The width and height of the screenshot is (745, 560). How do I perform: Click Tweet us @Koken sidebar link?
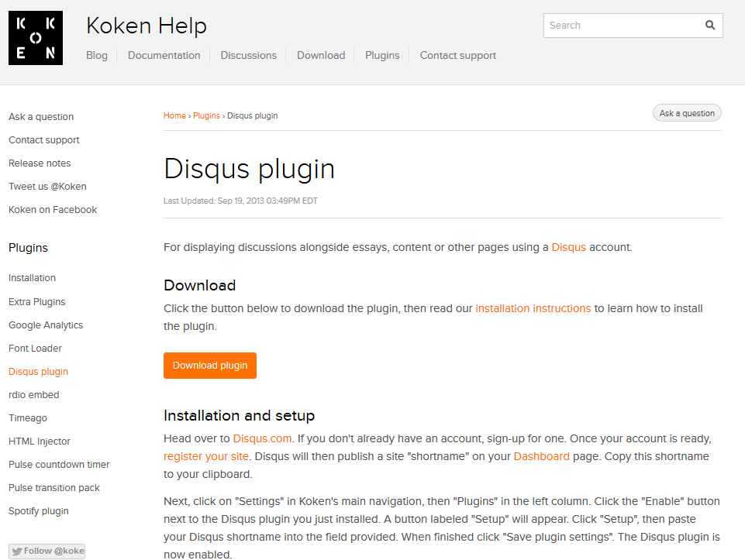point(47,187)
